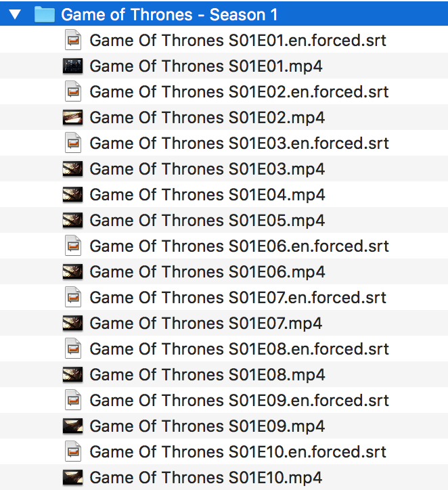Click the S01E03.mp4 video thumbnail icon
Screen dimensions: 448x490
pyautogui.click(x=72, y=169)
